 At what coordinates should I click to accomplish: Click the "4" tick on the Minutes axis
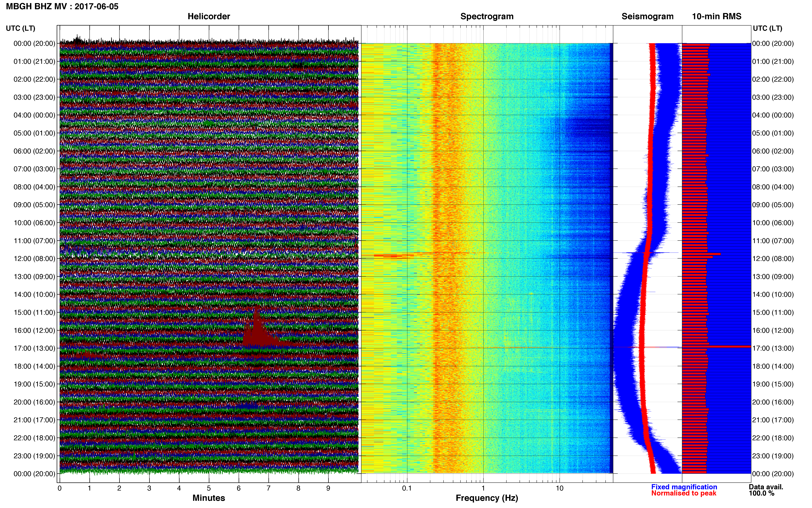pyautogui.click(x=179, y=488)
